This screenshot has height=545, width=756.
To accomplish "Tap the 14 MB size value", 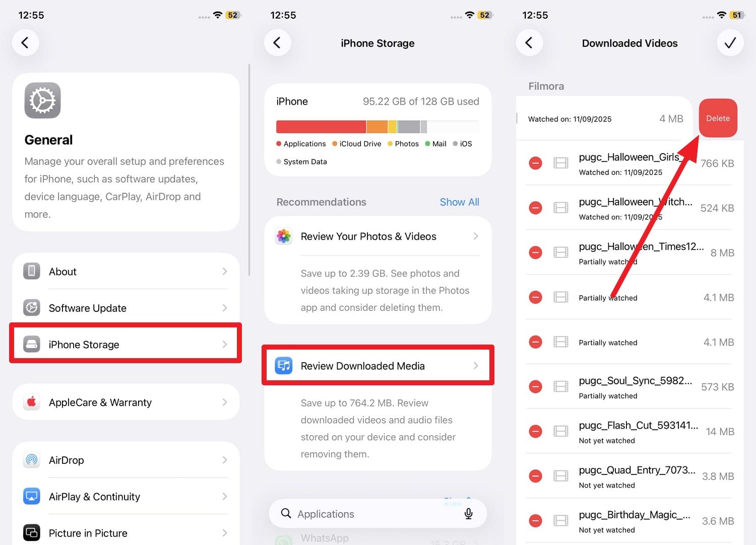I will (720, 431).
